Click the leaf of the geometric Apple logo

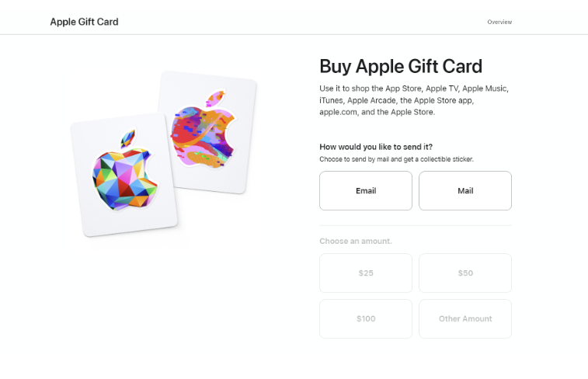pos(127,138)
